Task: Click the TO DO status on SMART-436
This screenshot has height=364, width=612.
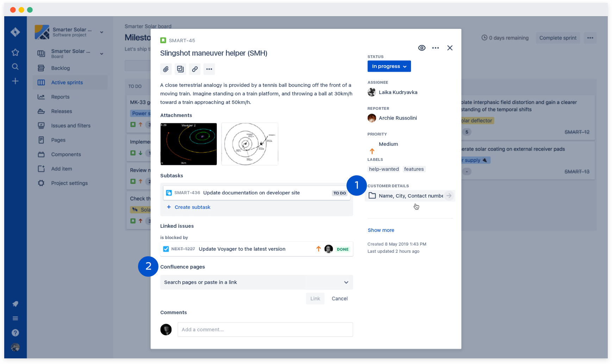Action: pyautogui.click(x=339, y=193)
